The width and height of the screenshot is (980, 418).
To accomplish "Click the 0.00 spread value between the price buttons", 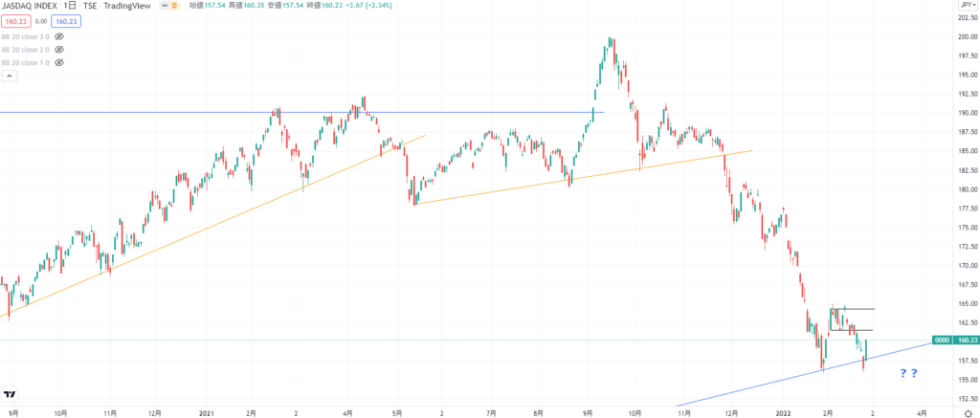I will click(x=39, y=21).
